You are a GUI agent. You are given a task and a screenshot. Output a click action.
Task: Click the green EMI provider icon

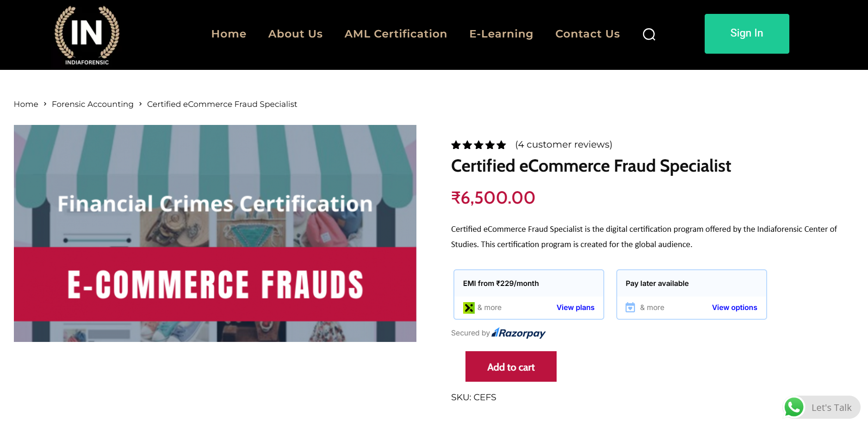tap(469, 308)
